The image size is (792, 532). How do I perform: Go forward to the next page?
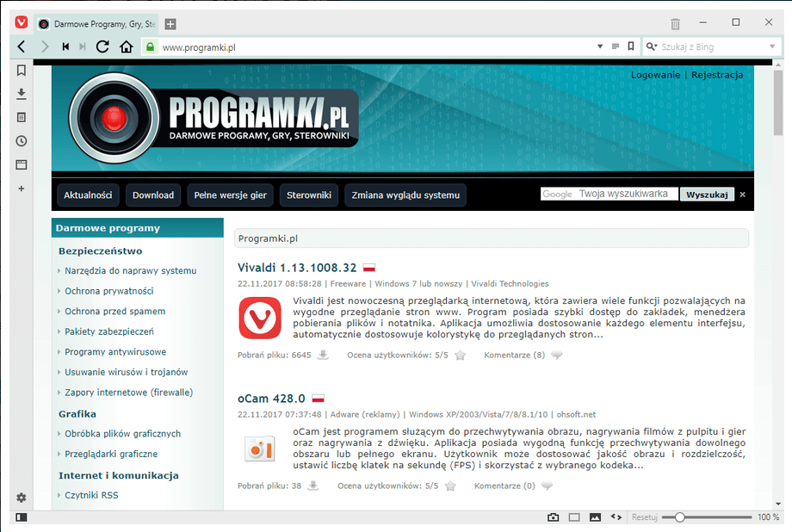45,47
